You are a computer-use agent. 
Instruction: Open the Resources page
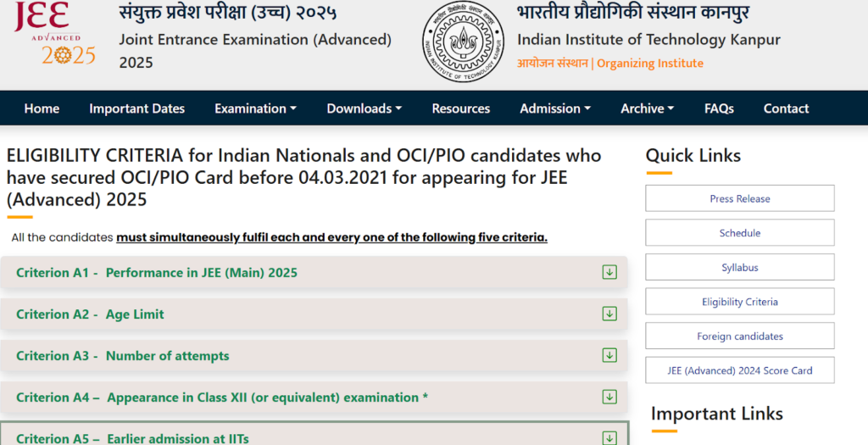(460, 108)
